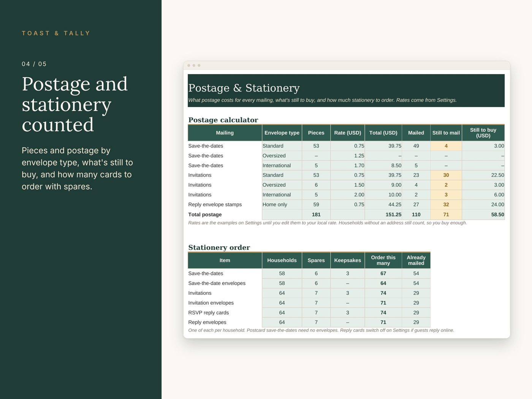Click the "44.25" total for reply envelope stamps
The width and height of the screenshot is (532, 399).
[383, 204]
